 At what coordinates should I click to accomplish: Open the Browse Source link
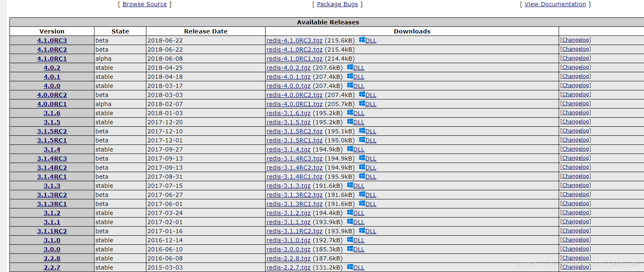pyautogui.click(x=145, y=4)
